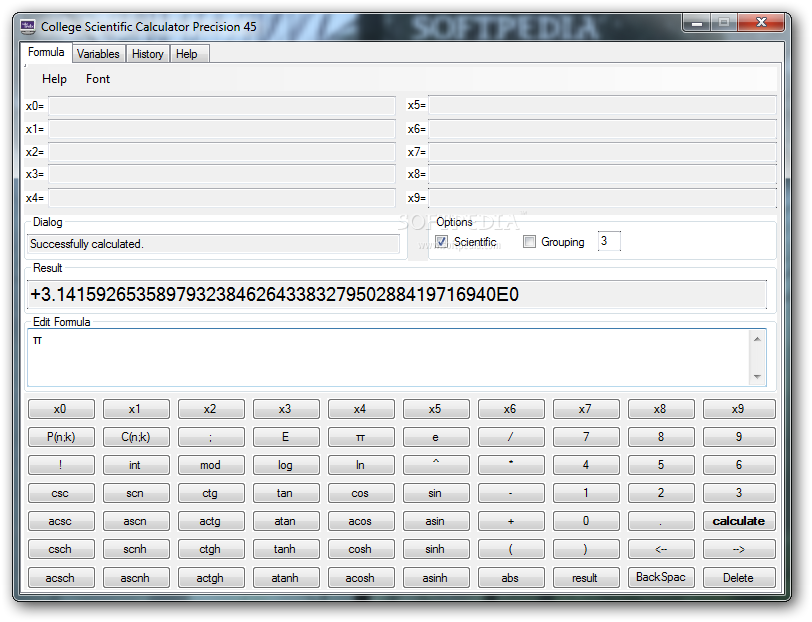Click the close parenthesis button

coord(585,549)
